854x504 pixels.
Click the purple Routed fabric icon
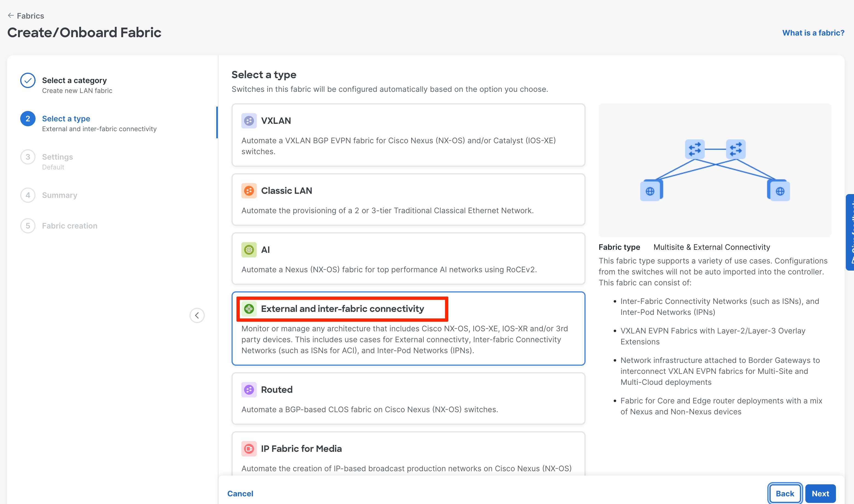pyautogui.click(x=249, y=389)
